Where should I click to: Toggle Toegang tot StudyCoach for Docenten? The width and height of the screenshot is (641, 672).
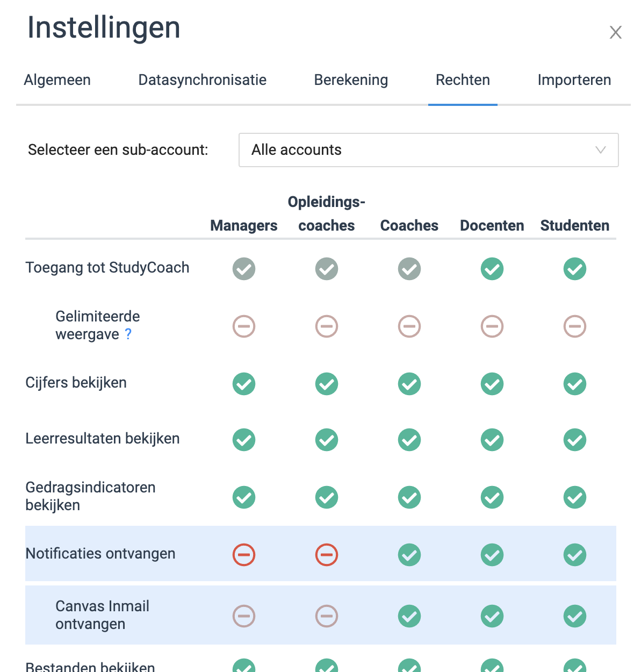click(x=492, y=269)
